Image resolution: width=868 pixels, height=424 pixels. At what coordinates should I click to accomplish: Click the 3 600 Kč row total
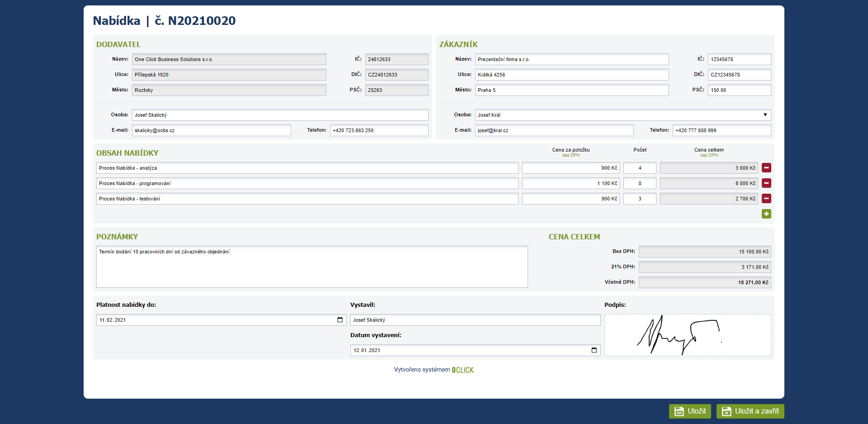(x=709, y=168)
